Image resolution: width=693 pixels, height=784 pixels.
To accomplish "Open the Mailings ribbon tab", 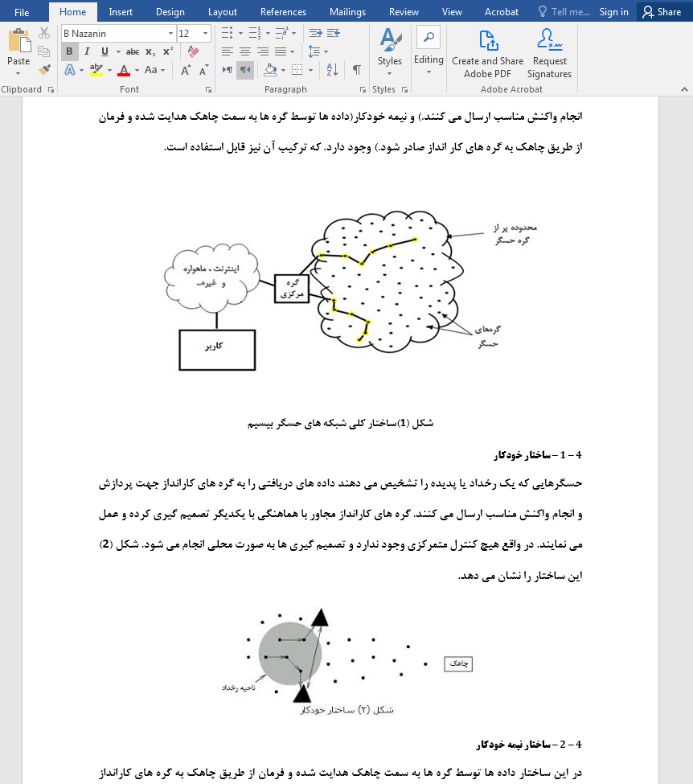I will [x=347, y=11].
